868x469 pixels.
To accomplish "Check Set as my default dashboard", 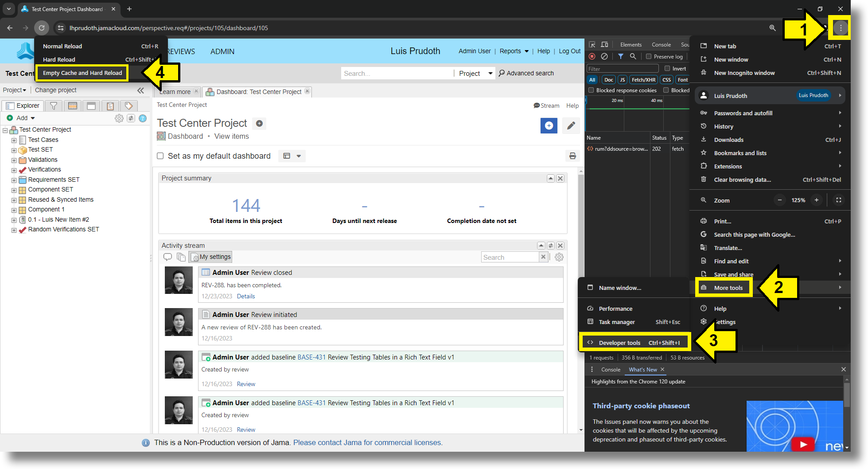I will click(160, 156).
